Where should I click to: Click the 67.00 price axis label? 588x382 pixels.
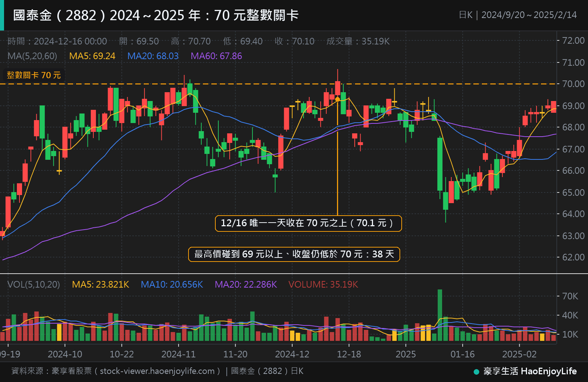click(573, 149)
